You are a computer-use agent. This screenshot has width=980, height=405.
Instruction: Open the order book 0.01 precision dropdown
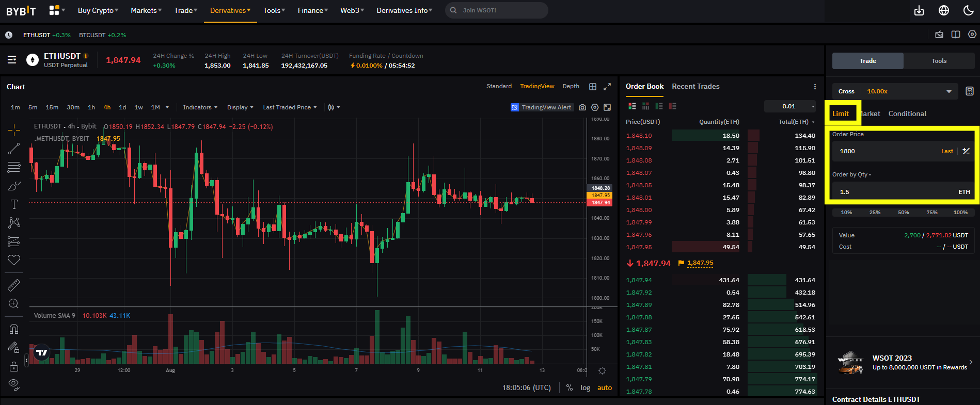[x=790, y=106]
